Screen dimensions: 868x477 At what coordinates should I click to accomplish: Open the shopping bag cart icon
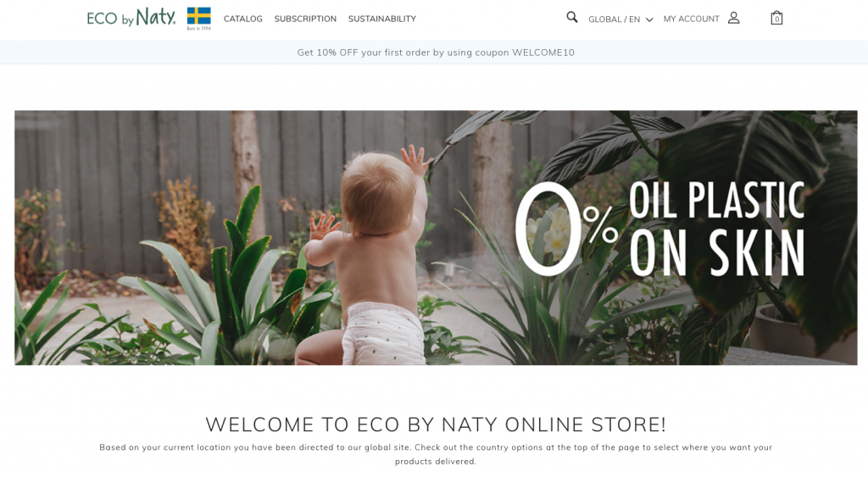[776, 18]
